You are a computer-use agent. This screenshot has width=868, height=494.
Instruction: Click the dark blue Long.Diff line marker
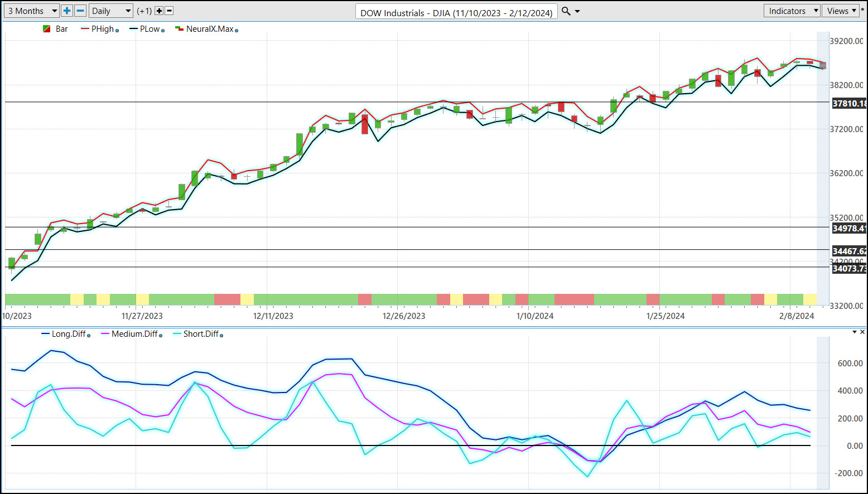[x=46, y=334]
